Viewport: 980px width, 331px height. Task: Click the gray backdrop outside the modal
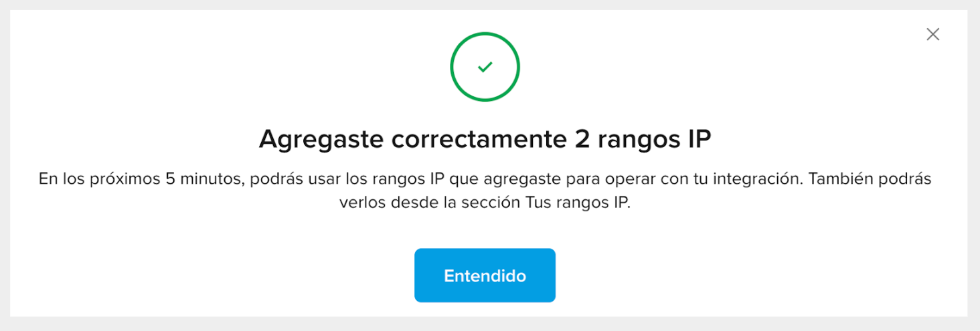(490, 324)
